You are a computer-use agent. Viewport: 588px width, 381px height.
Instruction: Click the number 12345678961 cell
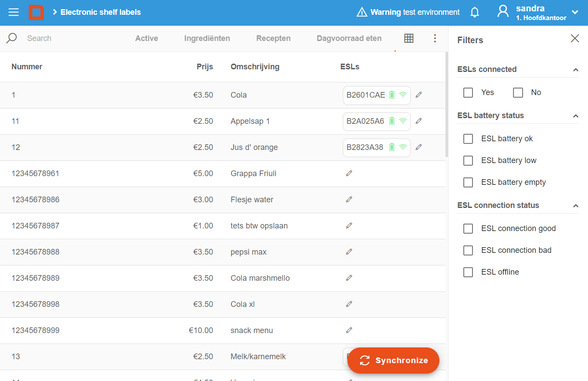coord(35,173)
